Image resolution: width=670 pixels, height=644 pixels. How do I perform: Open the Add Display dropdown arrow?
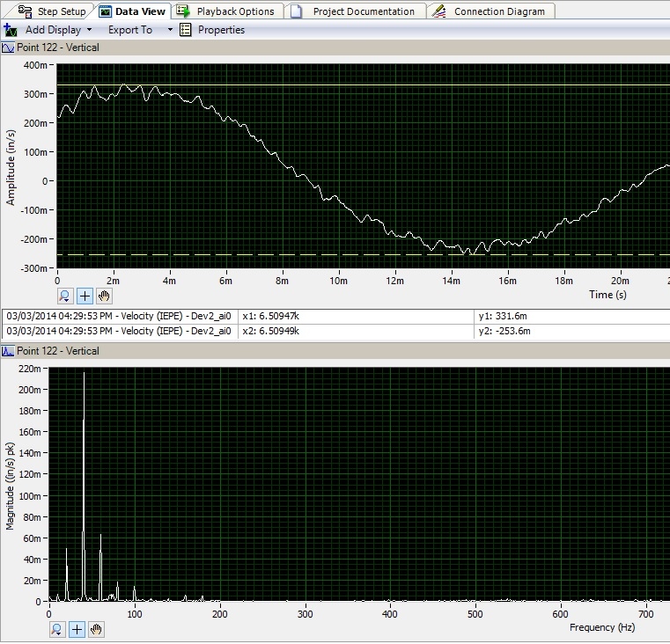click(x=89, y=30)
